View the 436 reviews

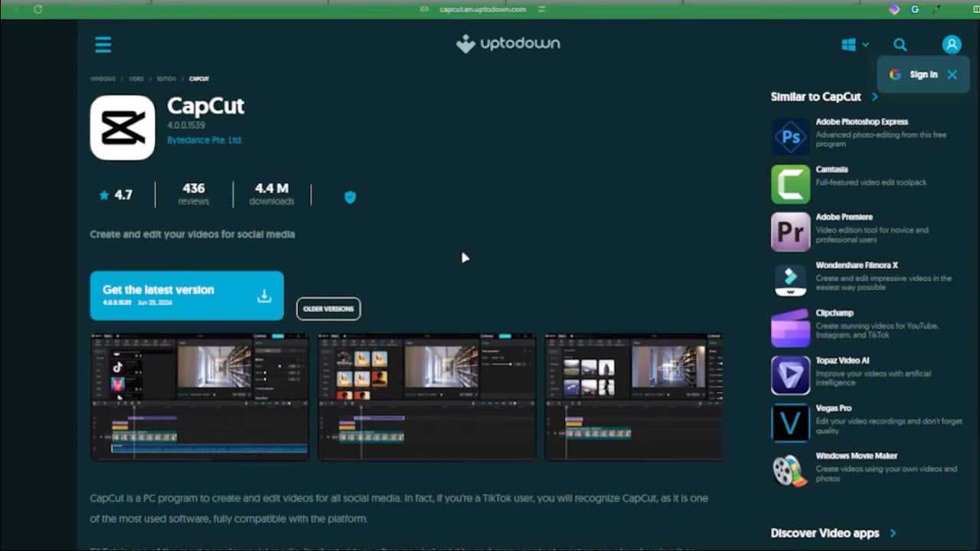(194, 194)
